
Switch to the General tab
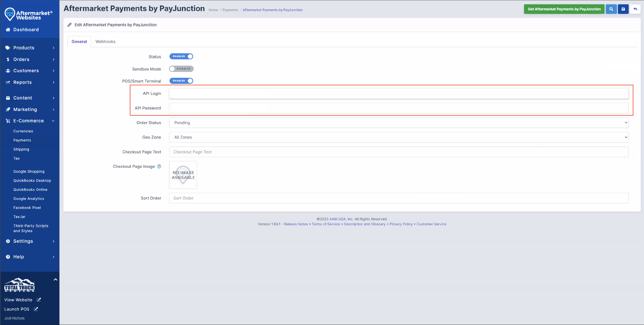tap(79, 42)
